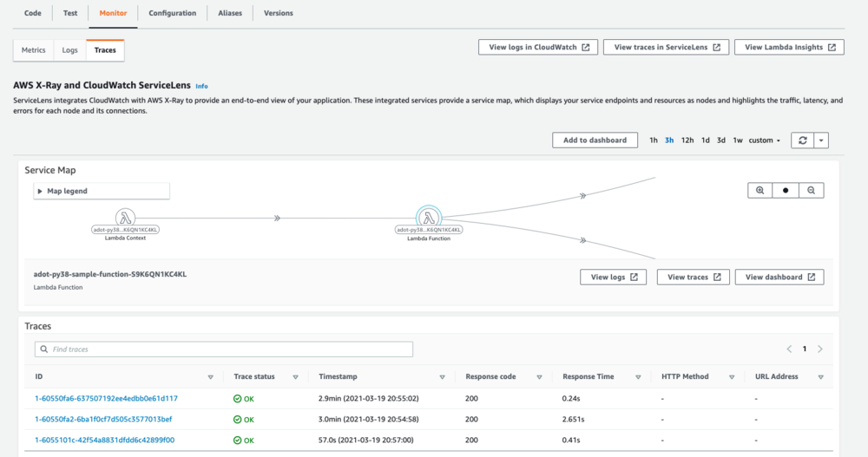Set time range to 3d
Viewport: 868px width, 457px height.
(x=720, y=140)
